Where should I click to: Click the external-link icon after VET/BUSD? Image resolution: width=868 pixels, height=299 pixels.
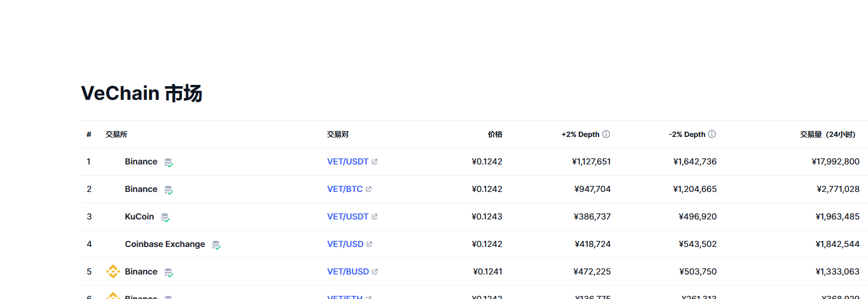click(375, 271)
